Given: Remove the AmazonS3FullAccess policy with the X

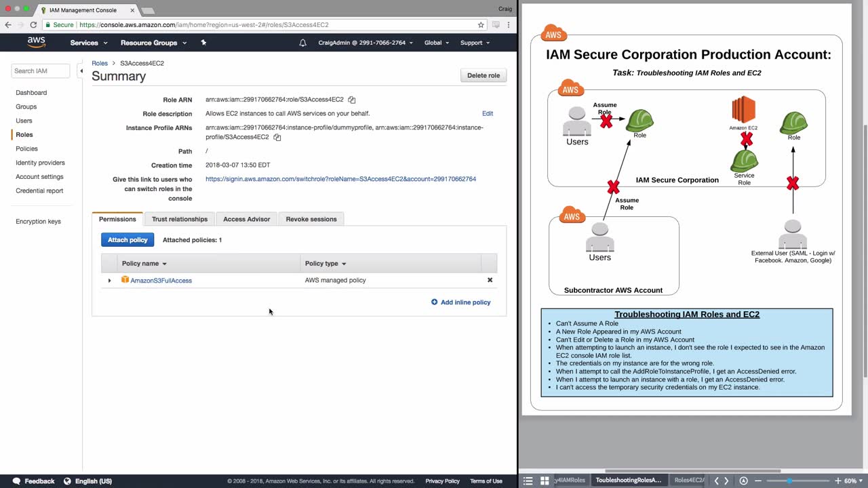Looking at the screenshot, I should pos(490,280).
